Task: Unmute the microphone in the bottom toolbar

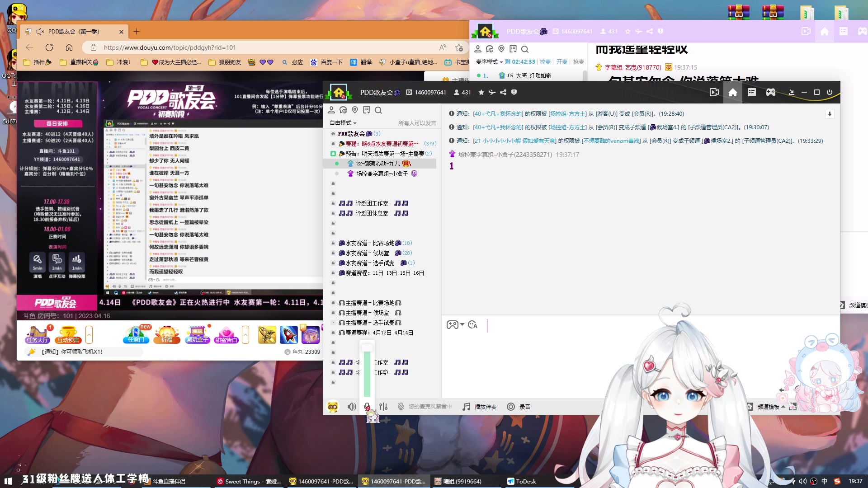Action: pos(367,407)
